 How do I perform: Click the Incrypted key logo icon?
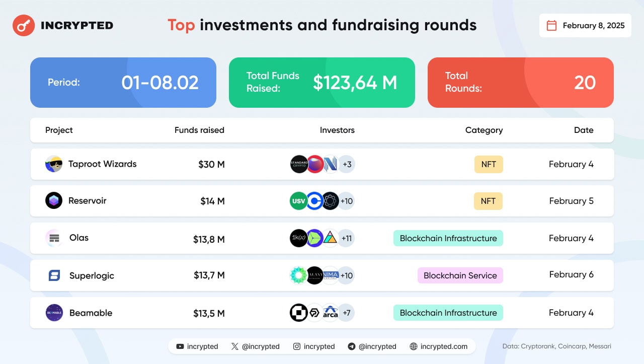click(x=23, y=25)
